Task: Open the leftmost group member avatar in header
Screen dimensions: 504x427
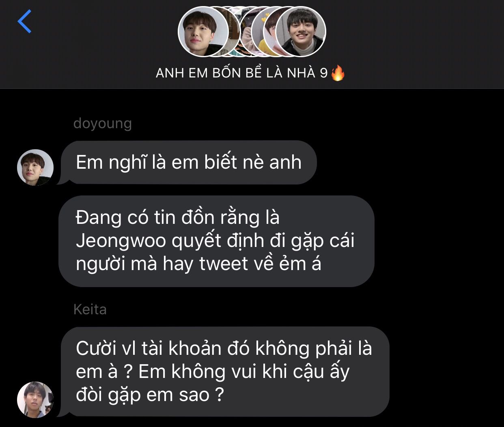Action: tap(204, 31)
